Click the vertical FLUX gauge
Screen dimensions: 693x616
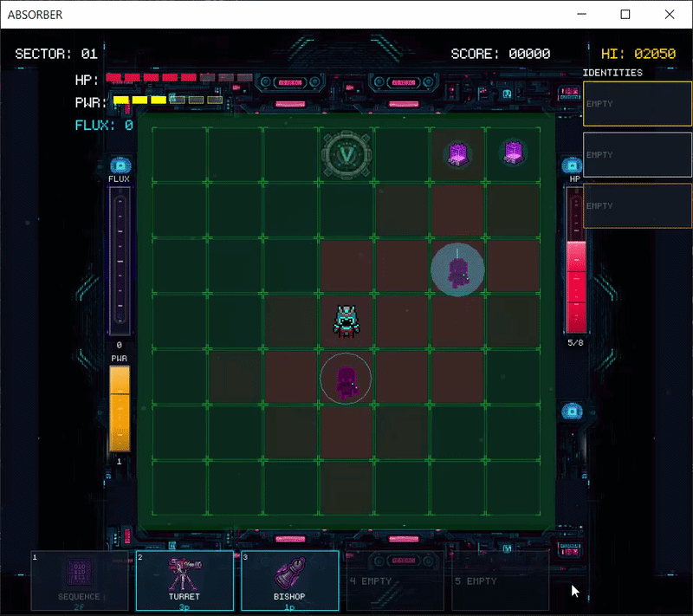120,261
